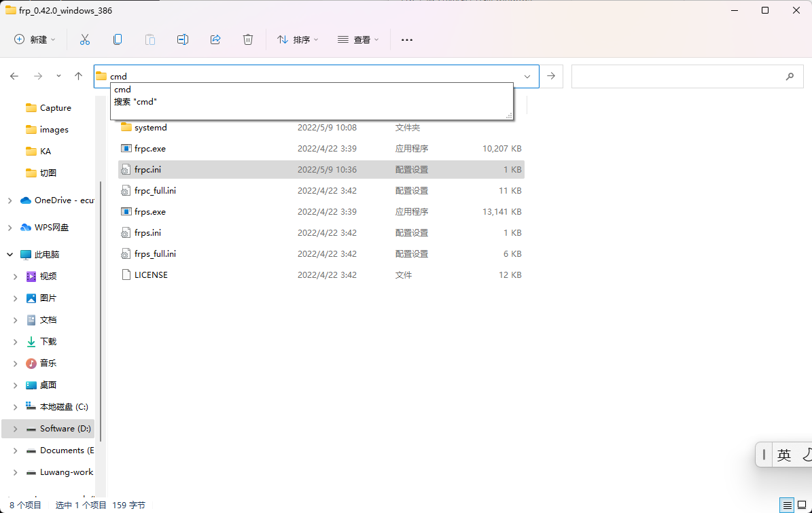Open the 新建 (New) dropdown

(x=35, y=39)
